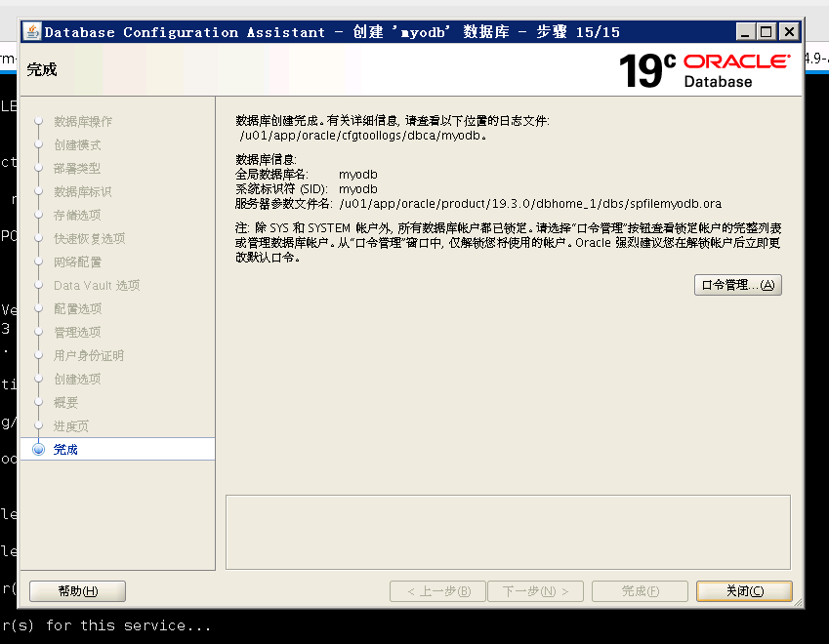This screenshot has height=644, width=829.
Task: Open 口令管理 password management dialog
Action: (737, 285)
